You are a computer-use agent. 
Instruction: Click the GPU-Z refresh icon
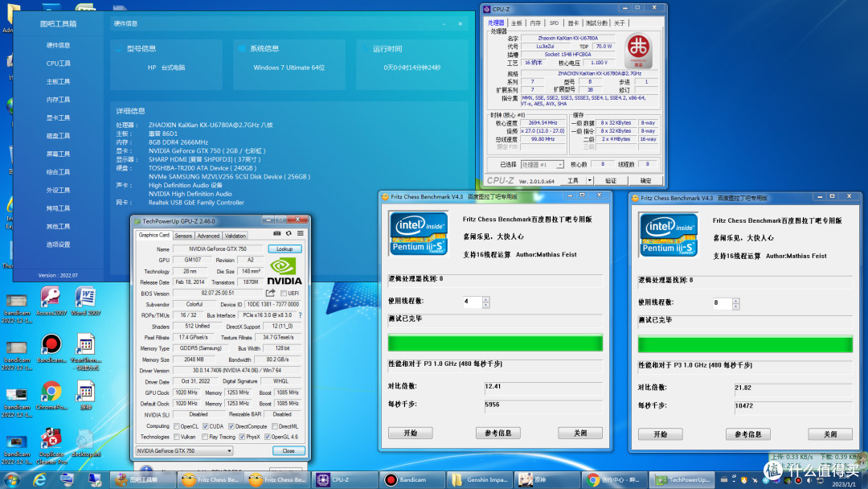[x=289, y=234]
